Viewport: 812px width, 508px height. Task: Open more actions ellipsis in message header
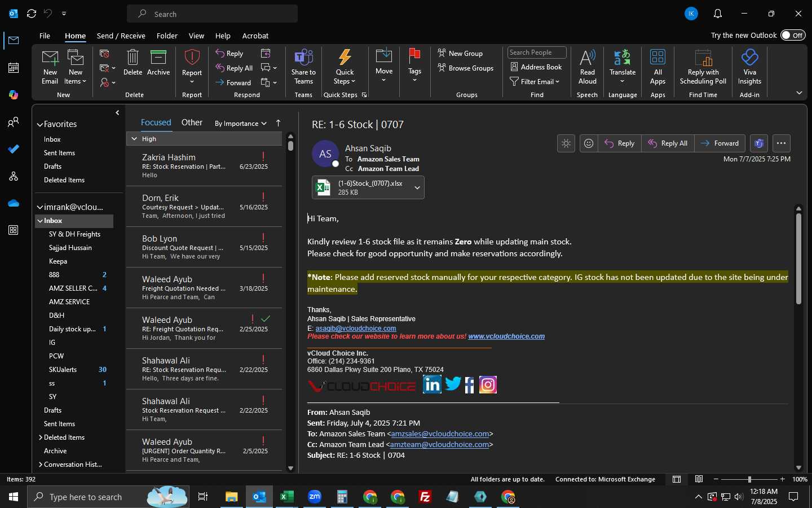pos(781,143)
